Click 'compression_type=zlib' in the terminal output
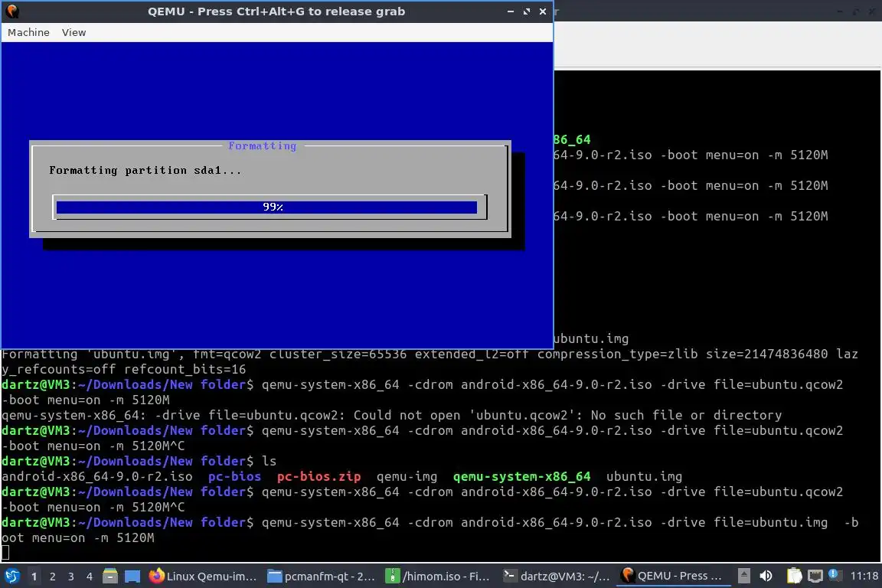882x588 pixels. [618, 354]
